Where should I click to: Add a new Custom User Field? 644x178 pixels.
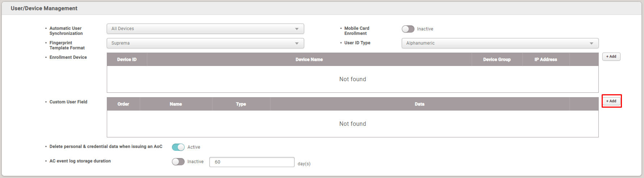(611, 101)
